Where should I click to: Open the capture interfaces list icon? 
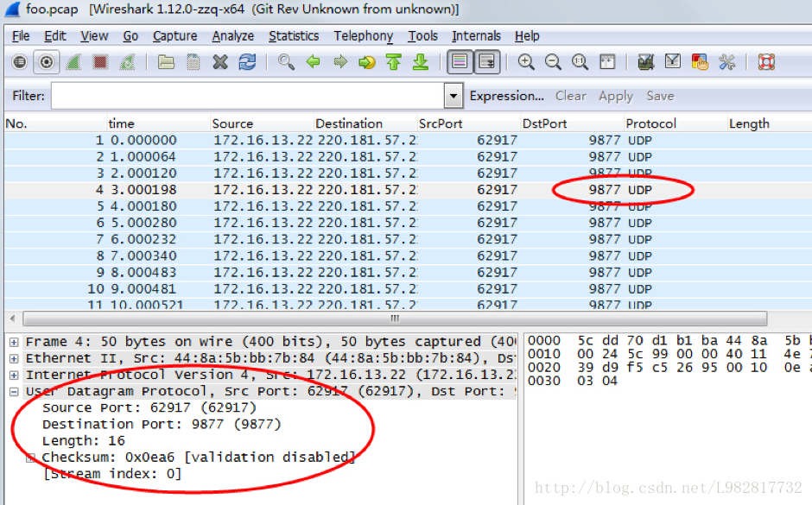[x=19, y=63]
